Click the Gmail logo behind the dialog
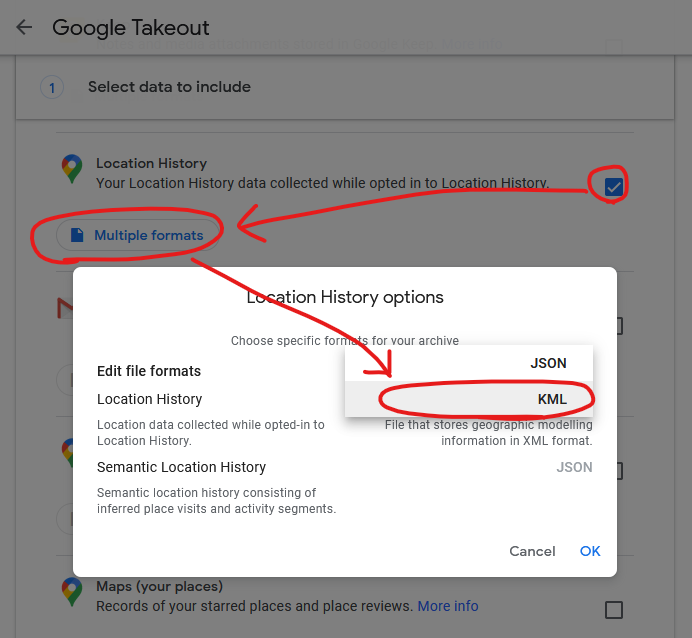 (x=64, y=310)
